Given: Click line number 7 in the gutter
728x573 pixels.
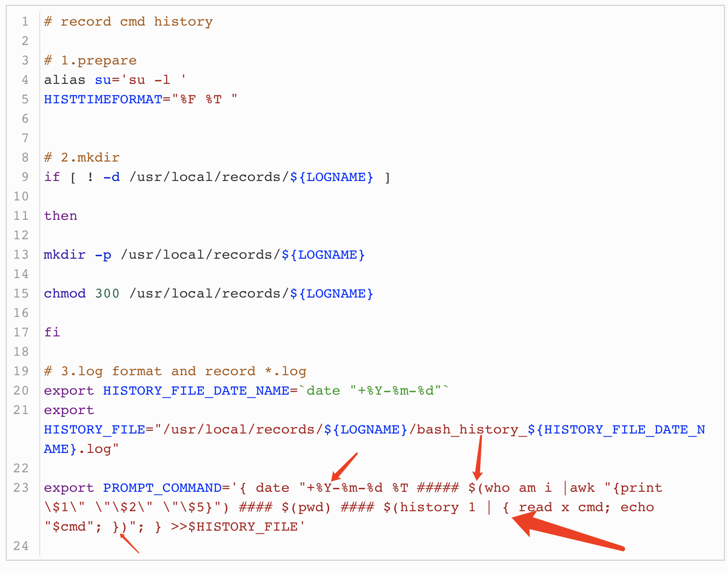Looking at the screenshot, I should click(25, 138).
